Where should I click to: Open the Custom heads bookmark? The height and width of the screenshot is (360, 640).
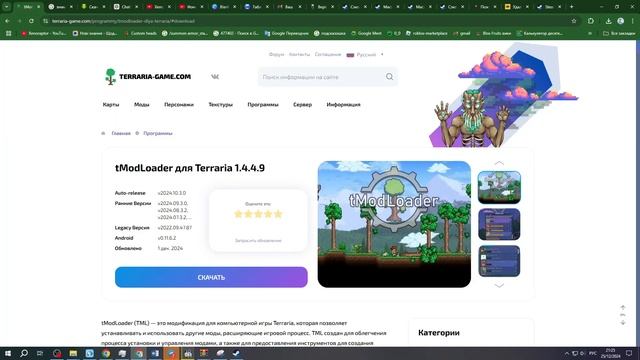coord(140,33)
